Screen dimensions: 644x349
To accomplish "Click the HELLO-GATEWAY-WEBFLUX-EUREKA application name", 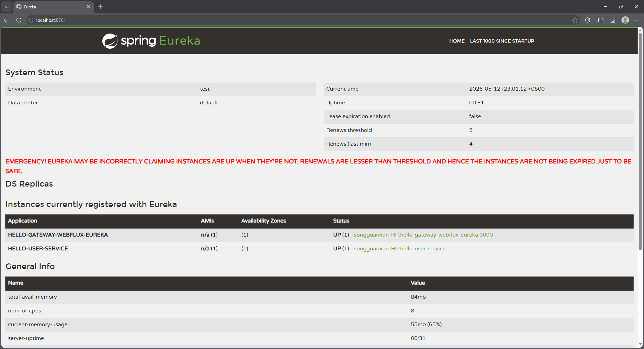I will tap(58, 235).
